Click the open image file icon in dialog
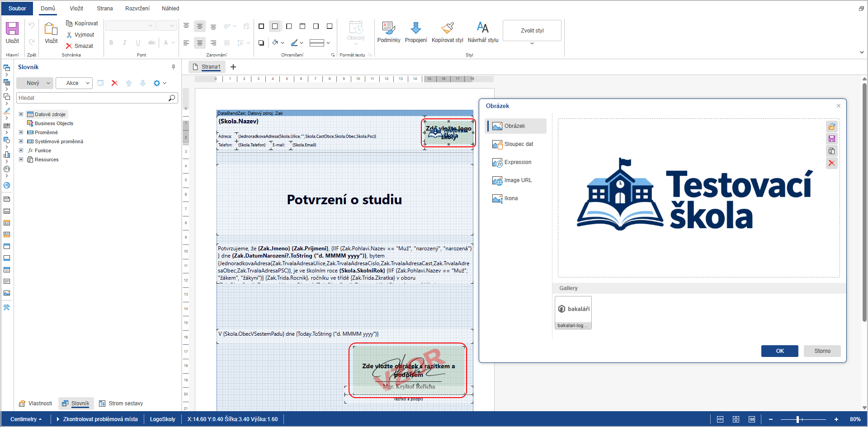Screen dimensions: 868x427 click(832, 127)
